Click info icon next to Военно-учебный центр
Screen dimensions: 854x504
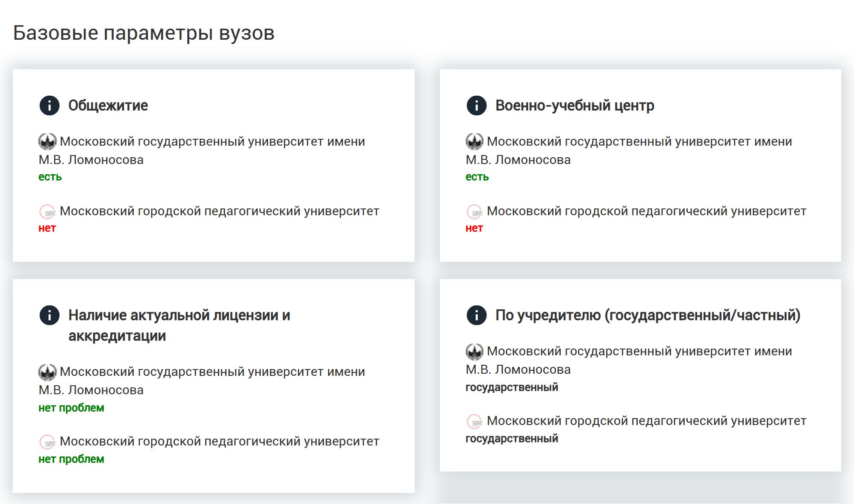tap(477, 105)
